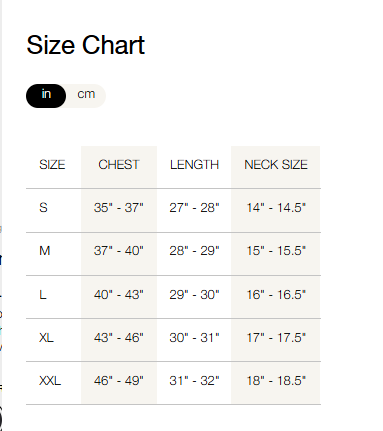The height and width of the screenshot is (431, 383).
Task: Switch units to inches toggle
Action: [46, 96]
